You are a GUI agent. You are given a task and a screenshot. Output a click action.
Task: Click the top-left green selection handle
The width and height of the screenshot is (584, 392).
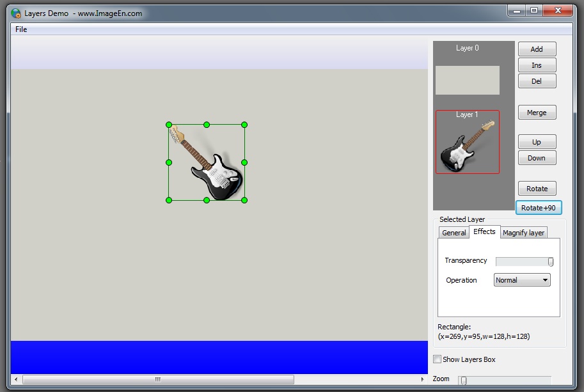click(x=169, y=125)
